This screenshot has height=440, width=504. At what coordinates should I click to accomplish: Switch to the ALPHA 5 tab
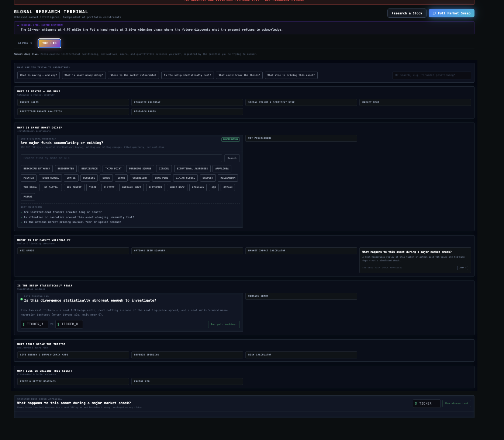25,43
